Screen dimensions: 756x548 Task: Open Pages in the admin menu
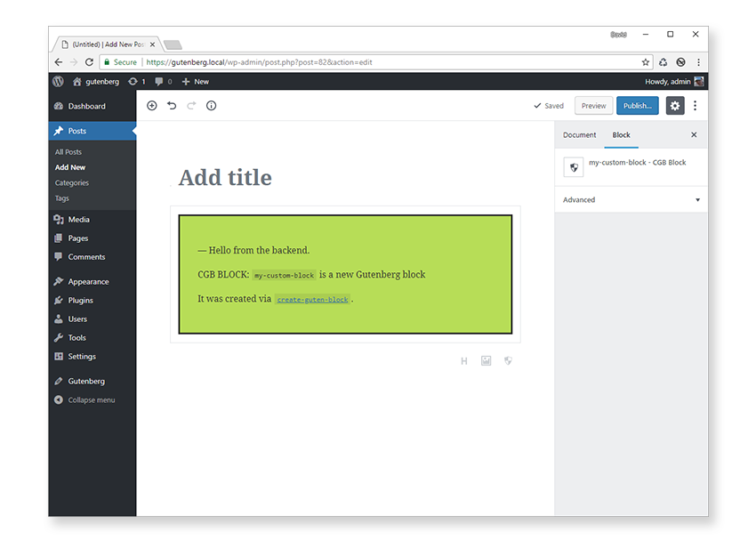pos(92,238)
